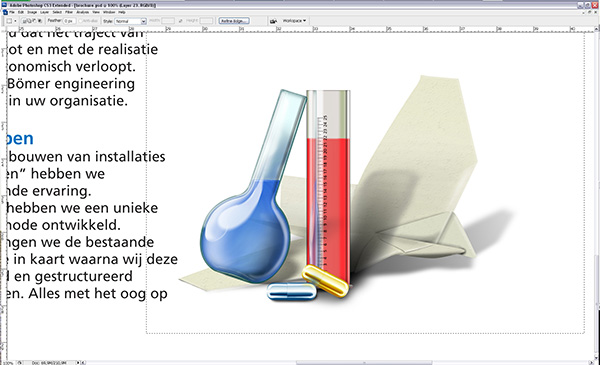600x365 pixels.
Task: Open the File menu
Action: click(x=12, y=12)
